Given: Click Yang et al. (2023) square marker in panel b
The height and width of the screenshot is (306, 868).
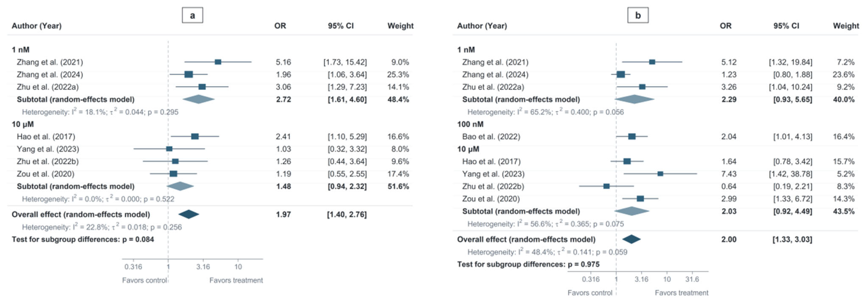Looking at the screenshot, I should [660, 174].
